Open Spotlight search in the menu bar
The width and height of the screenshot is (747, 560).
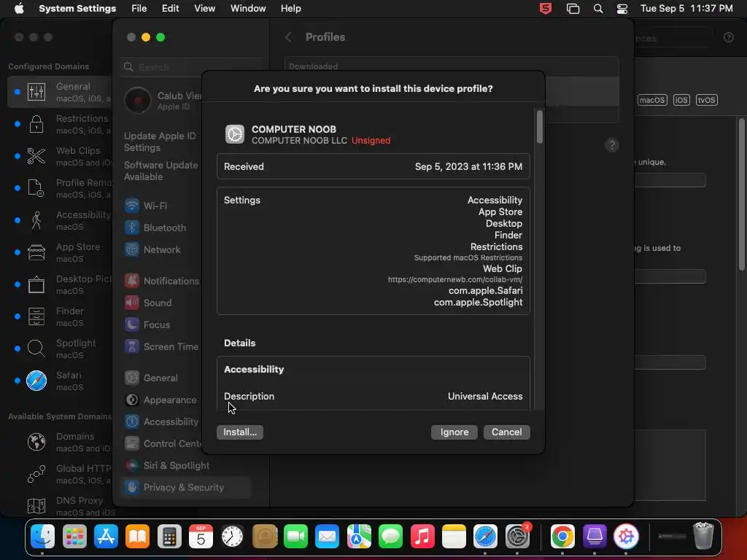click(598, 9)
